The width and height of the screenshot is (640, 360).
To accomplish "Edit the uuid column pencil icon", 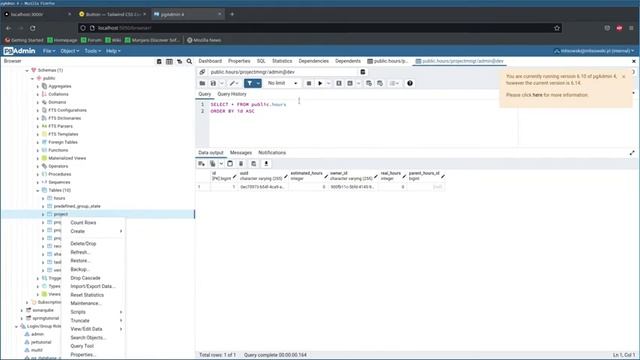I will (286, 176).
